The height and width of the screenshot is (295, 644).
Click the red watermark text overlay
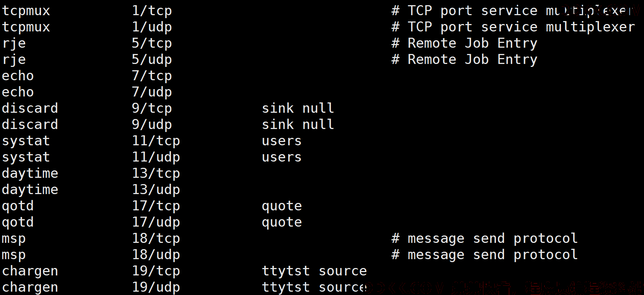[504, 288]
